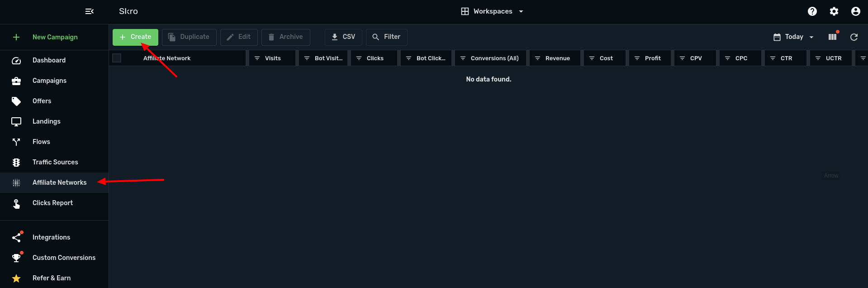Open Campaigns in the sidebar
Viewport: 868px width, 288px height.
click(x=49, y=81)
